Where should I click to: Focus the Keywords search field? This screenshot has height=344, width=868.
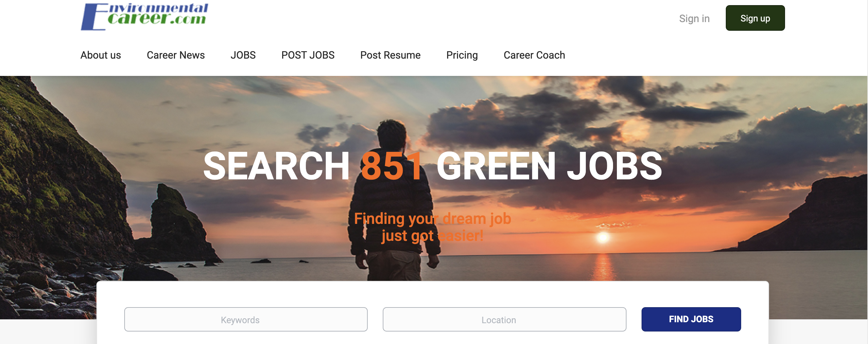[x=246, y=319]
